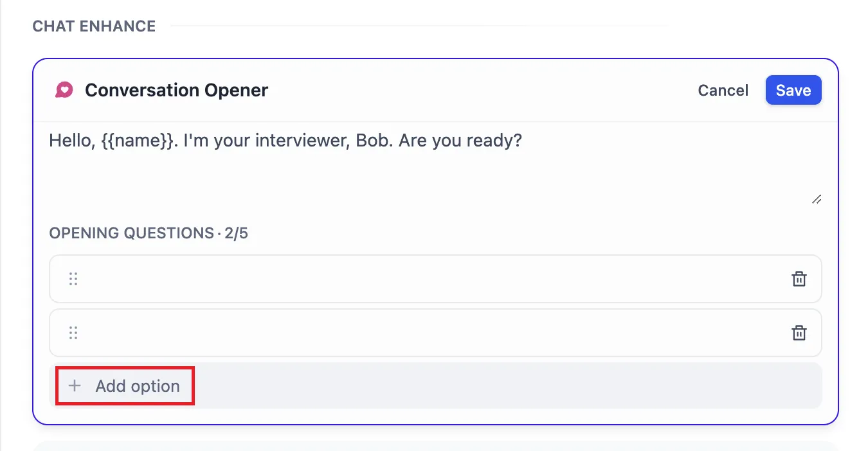Delete the second opening question
Screen dimensions: 868x451
pyautogui.click(x=799, y=333)
